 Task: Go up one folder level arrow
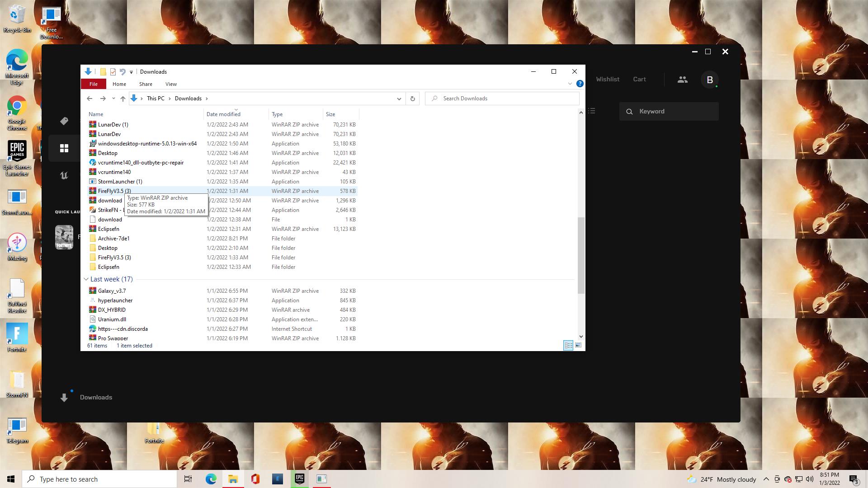tap(123, 99)
